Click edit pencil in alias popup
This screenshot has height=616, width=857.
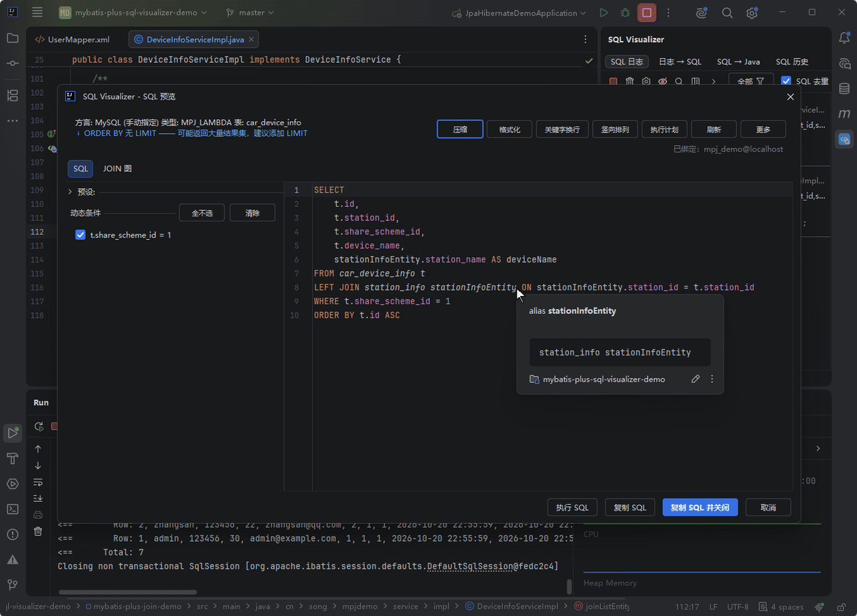(x=696, y=379)
